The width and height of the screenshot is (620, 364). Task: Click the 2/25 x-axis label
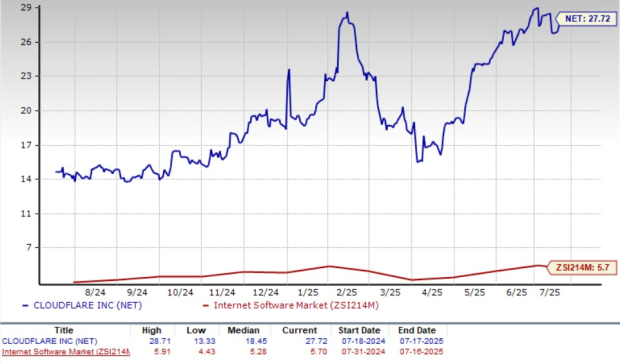click(x=347, y=292)
